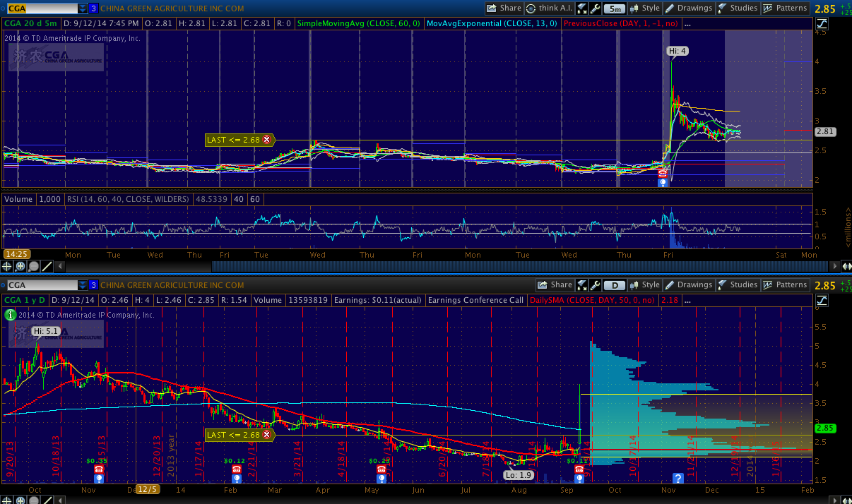
Task: Toggle the D daily timeframe button
Action: [615, 285]
